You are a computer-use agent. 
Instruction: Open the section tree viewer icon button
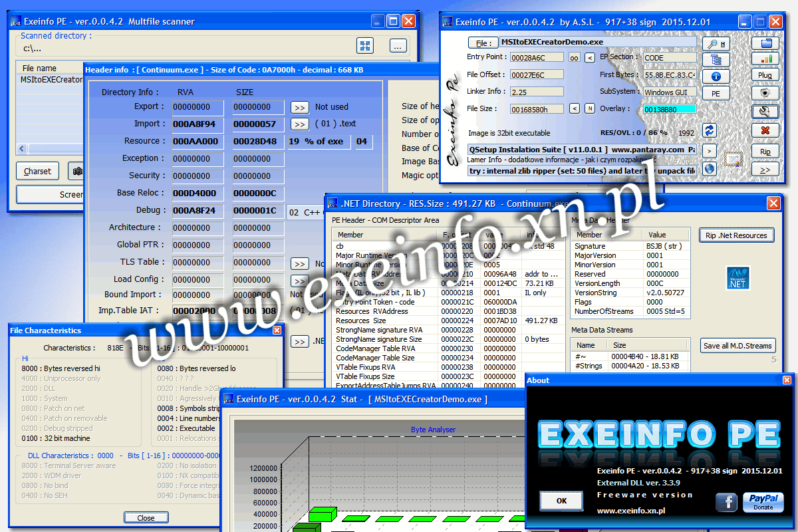(716, 60)
